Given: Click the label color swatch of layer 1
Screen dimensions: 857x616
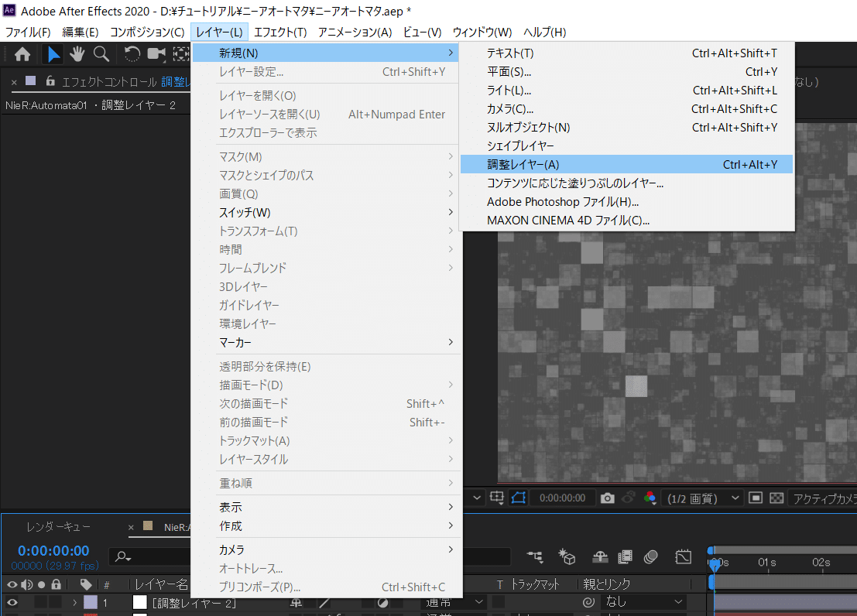Looking at the screenshot, I should [x=90, y=602].
